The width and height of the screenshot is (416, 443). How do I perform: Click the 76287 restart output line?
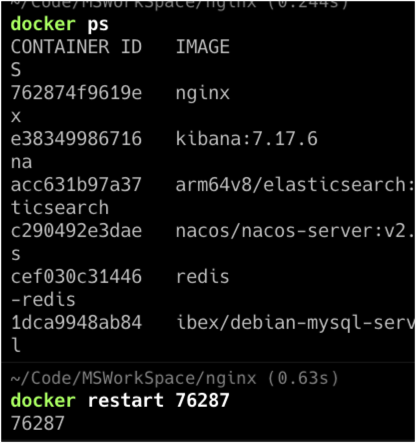(x=38, y=423)
